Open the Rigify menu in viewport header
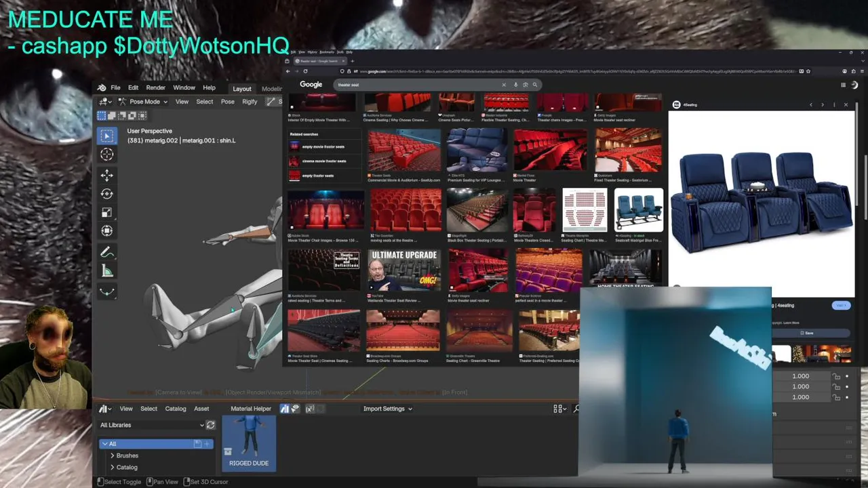868x488 pixels. (250, 102)
